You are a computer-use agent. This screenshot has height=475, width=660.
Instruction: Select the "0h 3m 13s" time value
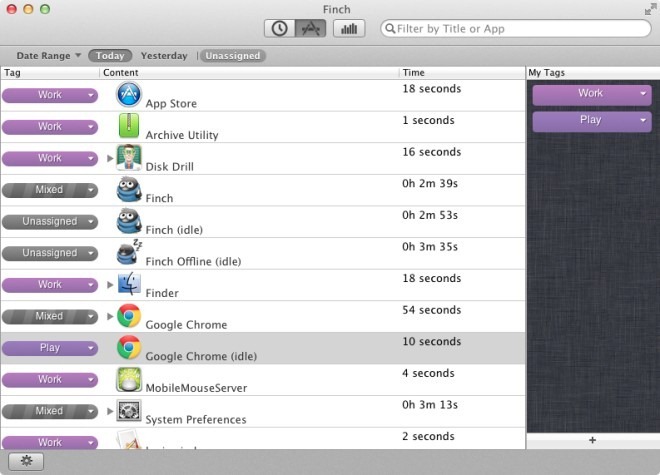430,405
